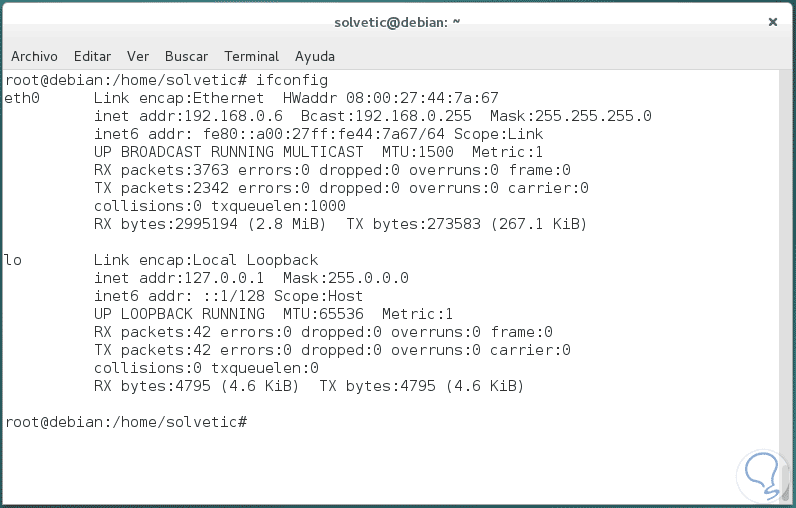The height and width of the screenshot is (508, 796).
Task: Open the Buscar menu
Action: pos(186,56)
